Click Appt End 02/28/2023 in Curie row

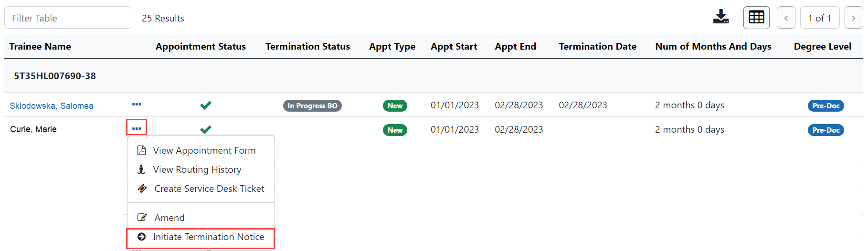coord(519,129)
